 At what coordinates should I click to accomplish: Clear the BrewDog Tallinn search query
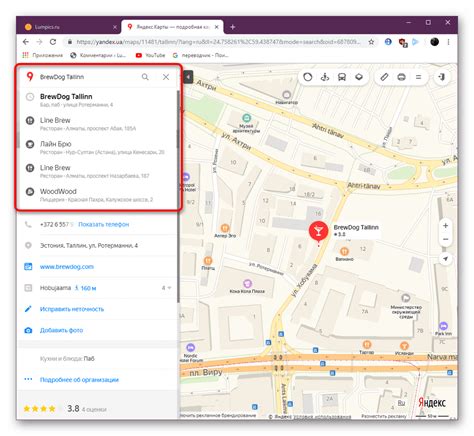click(166, 77)
